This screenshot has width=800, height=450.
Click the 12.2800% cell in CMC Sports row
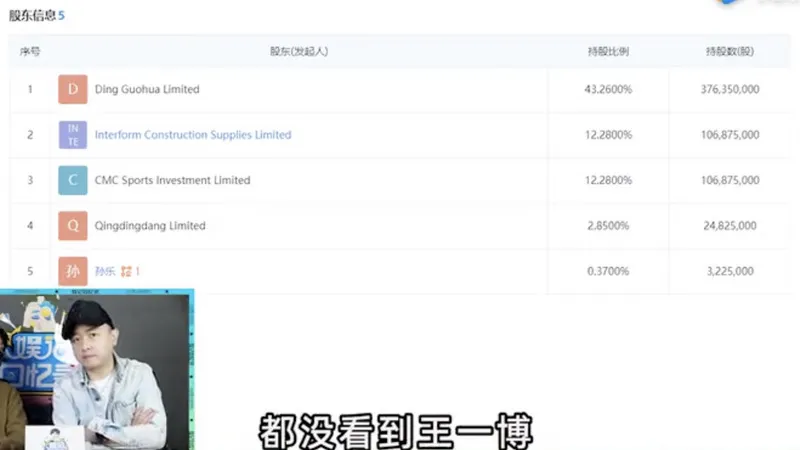tap(608, 180)
